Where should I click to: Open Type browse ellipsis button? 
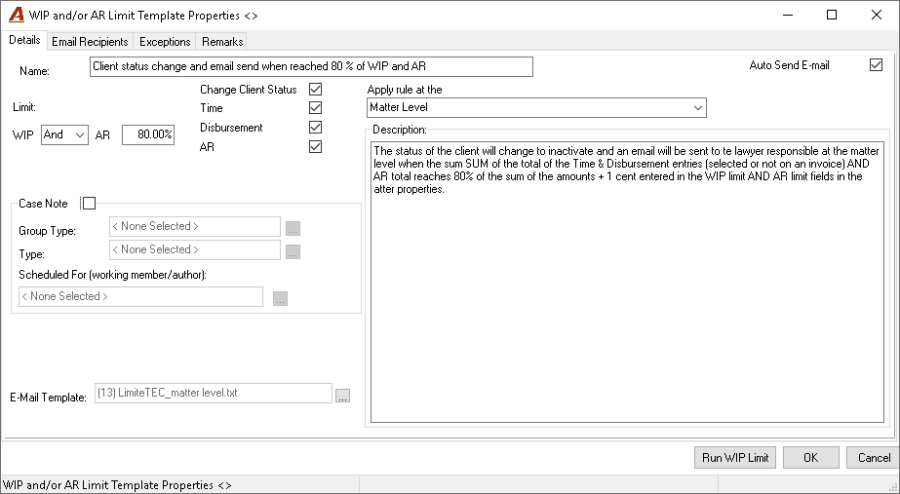[293, 251]
